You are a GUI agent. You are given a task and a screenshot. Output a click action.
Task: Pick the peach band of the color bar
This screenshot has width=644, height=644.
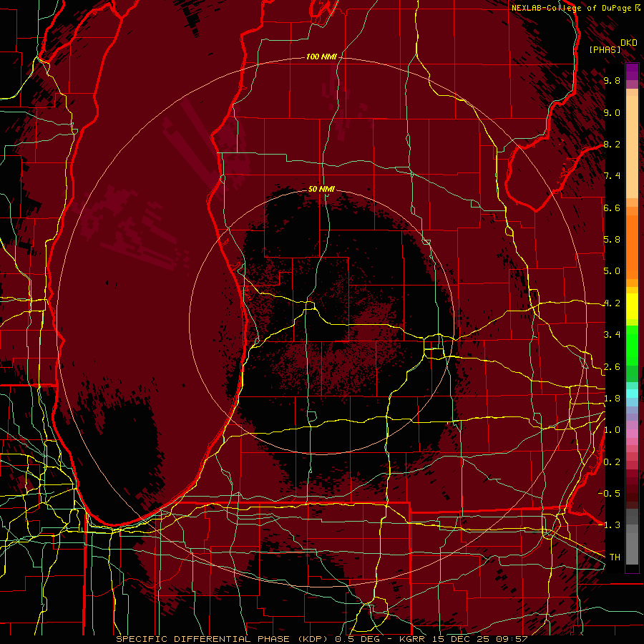coord(632,144)
